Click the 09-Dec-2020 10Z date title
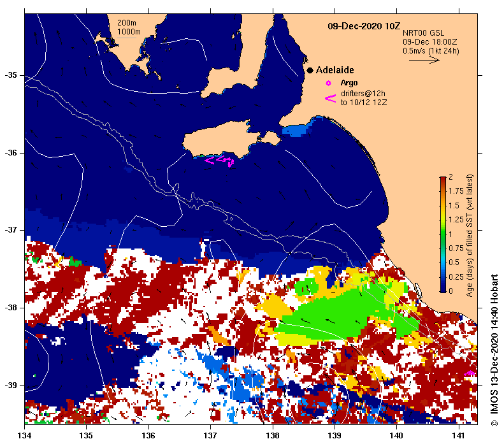The width and height of the screenshot is (504, 446). (x=364, y=26)
